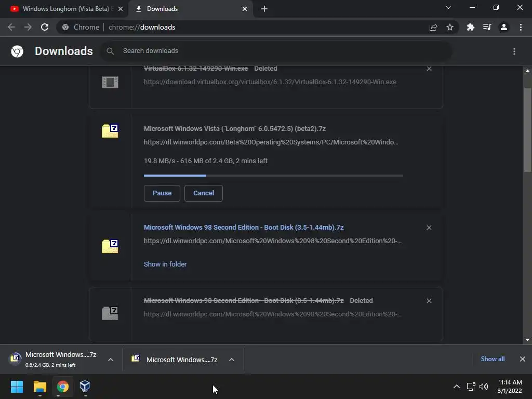This screenshot has width=532, height=399.
Task: Go back using the browser back arrow
Action: (11, 27)
